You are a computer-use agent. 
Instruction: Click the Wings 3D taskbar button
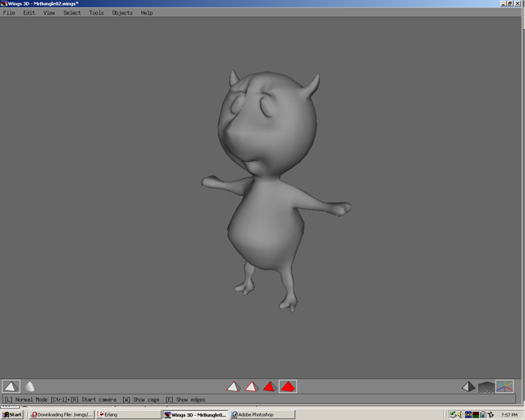click(195, 414)
